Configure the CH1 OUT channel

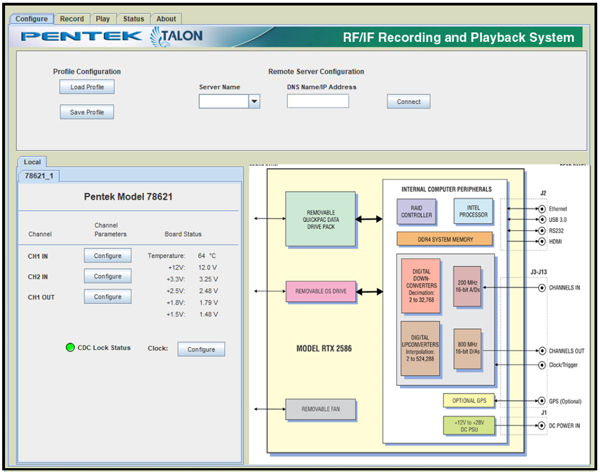click(108, 297)
